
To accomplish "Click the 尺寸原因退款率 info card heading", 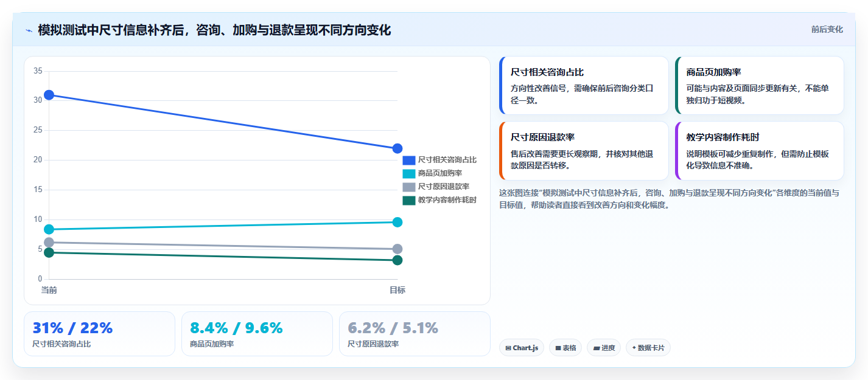I will click(543, 137).
